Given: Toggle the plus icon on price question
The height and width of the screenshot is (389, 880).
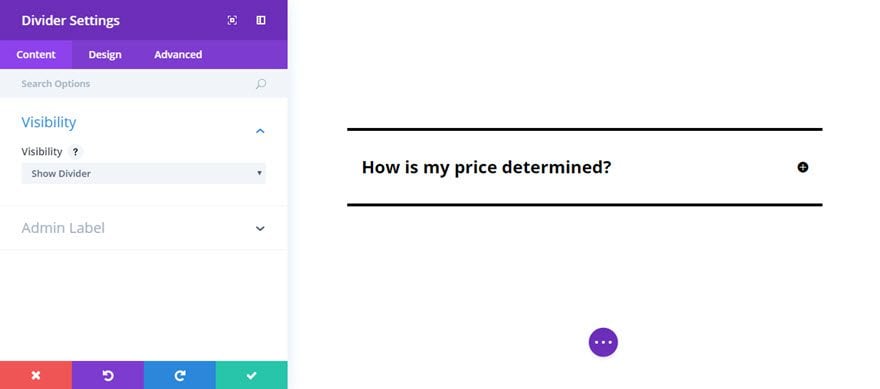Looking at the screenshot, I should [x=803, y=167].
